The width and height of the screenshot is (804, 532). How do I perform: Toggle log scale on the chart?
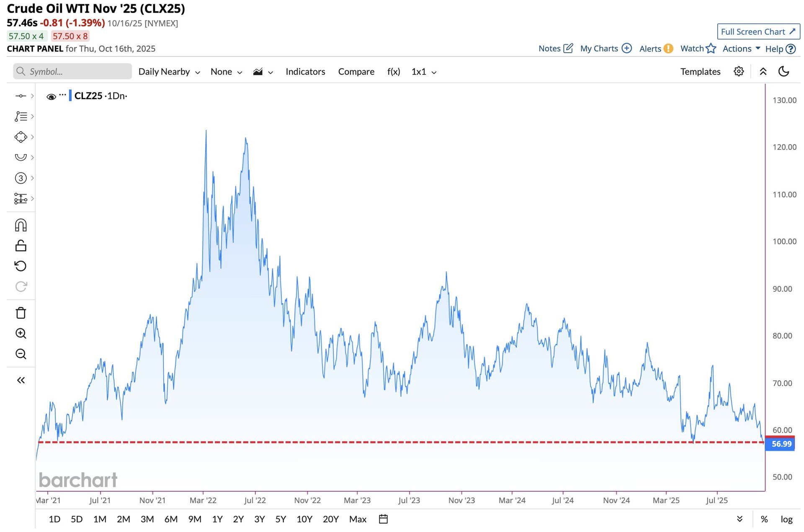pyautogui.click(x=786, y=519)
